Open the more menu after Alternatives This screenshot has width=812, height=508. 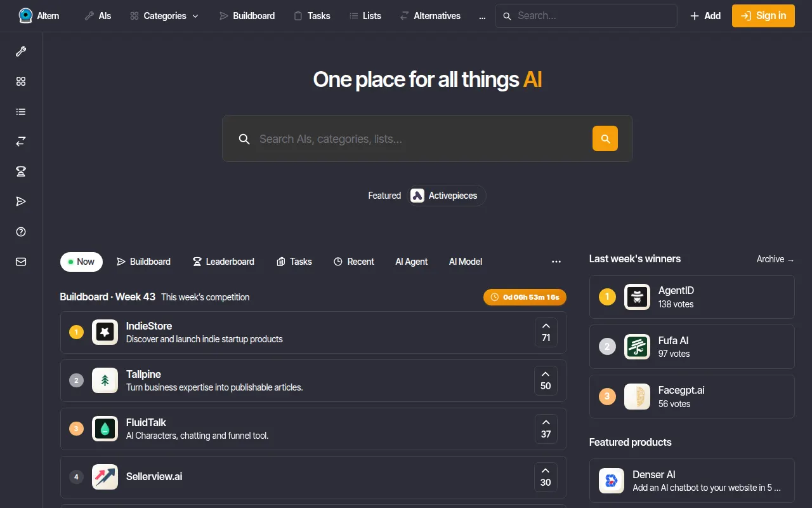click(x=482, y=16)
